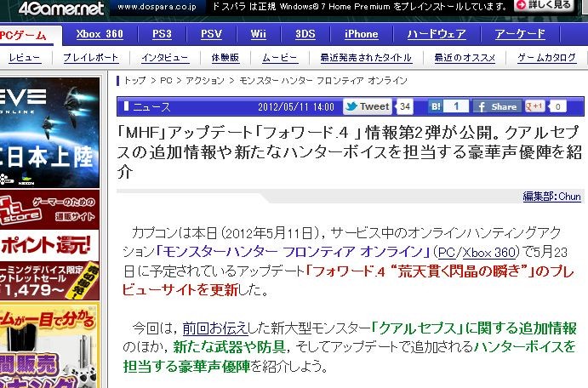The image size is (588, 388).
Task: Click the ポイント還元! banner
Action: (x=49, y=246)
